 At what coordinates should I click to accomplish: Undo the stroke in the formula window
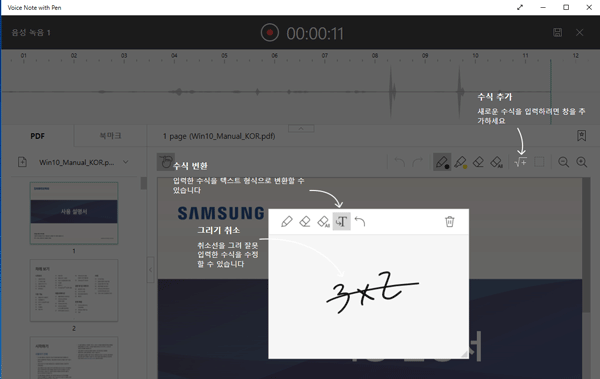coord(360,221)
